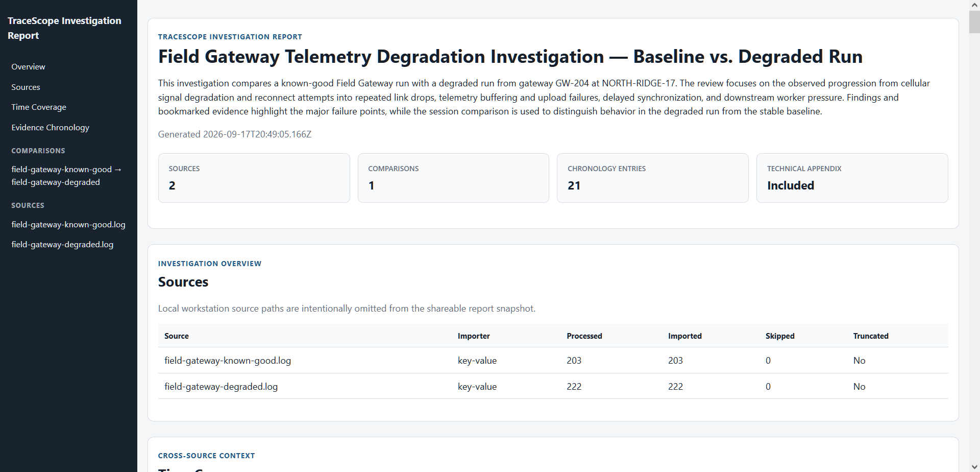Click the page vertical scrollbar thumb

click(x=974, y=21)
